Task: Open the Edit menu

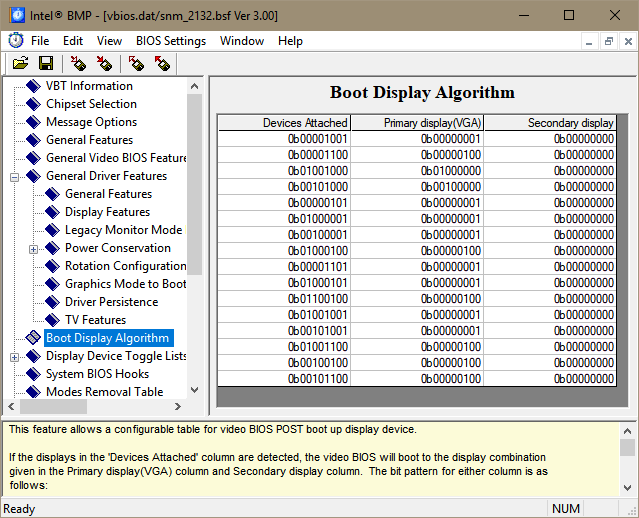Action: [73, 41]
